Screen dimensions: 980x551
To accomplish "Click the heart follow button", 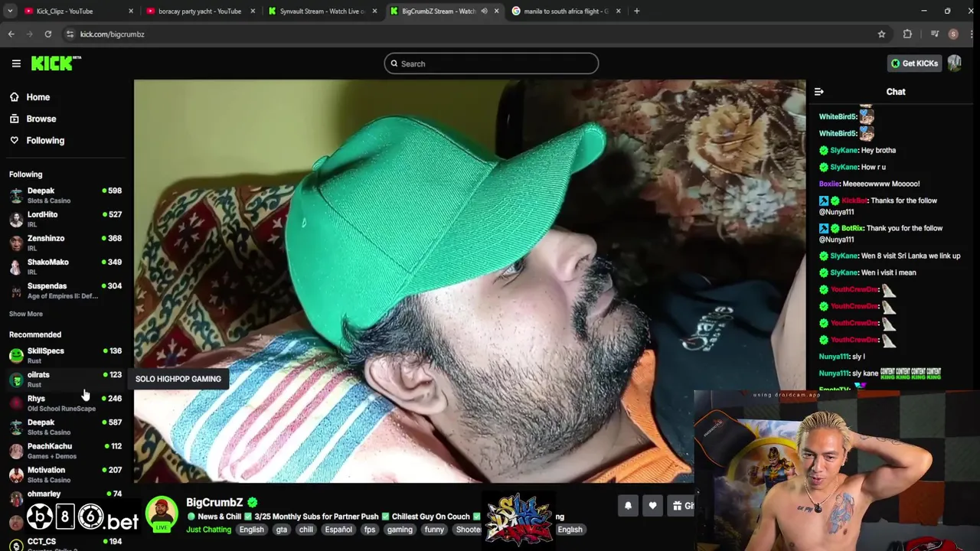I will pos(652,506).
